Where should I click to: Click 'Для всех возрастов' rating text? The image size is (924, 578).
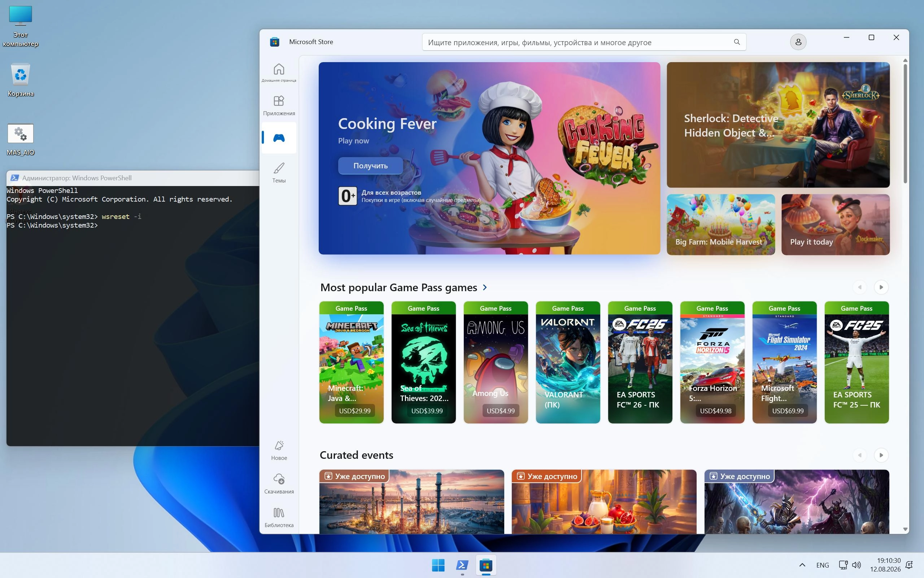coord(391,192)
